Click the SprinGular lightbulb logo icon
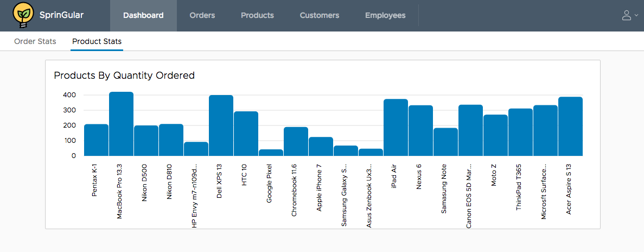 point(23,16)
